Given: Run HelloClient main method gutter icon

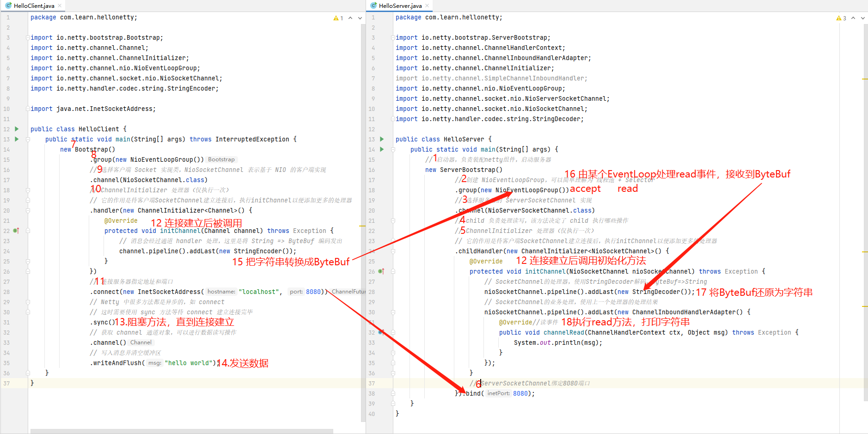Looking at the screenshot, I should pos(17,139).
